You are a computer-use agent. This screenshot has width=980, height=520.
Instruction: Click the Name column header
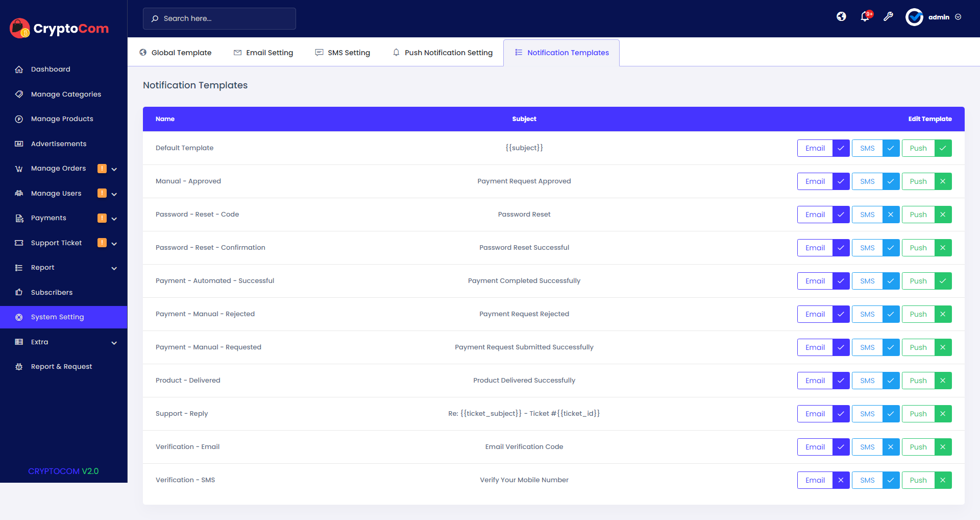pos(165,119)
